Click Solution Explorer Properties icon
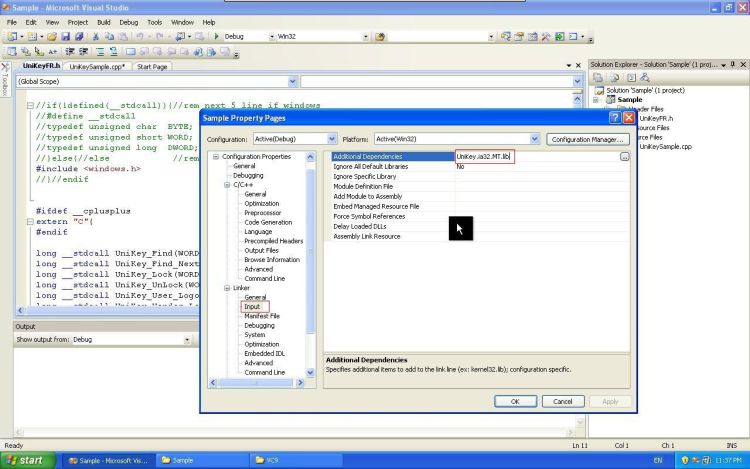 598,77
